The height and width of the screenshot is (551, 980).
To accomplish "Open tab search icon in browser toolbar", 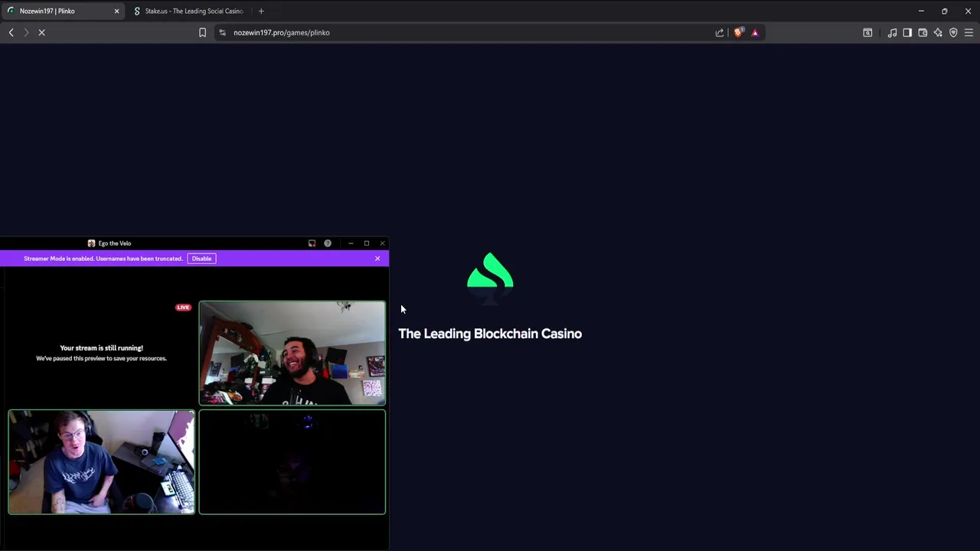I will point(867,32).
